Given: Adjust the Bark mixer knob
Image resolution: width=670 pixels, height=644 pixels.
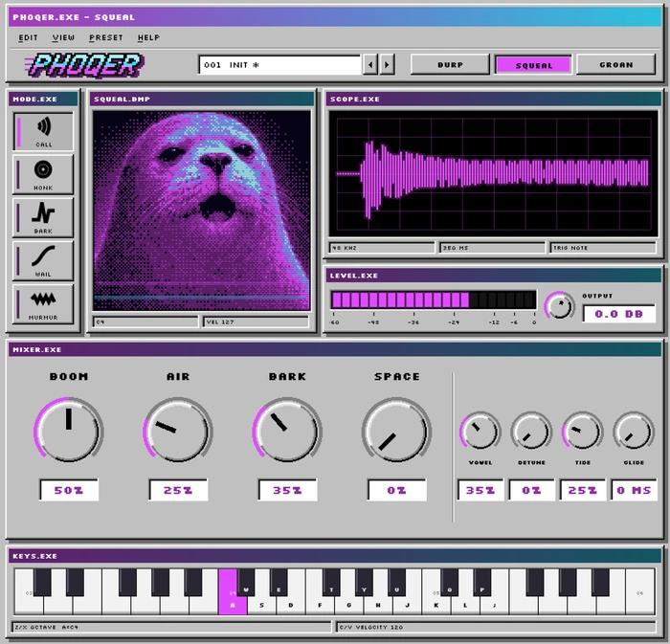Looking at the screenshot, I should [287, 430].
